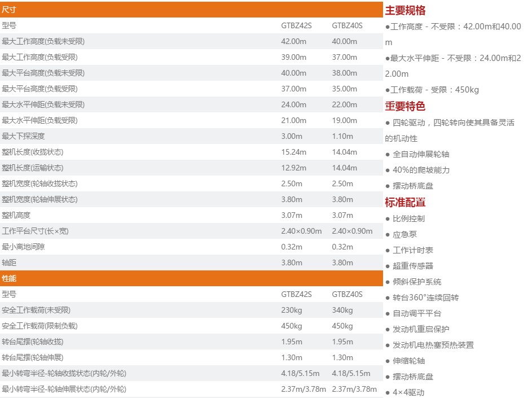Click the 工作平台尺寸(长×宽) row label
Image resolution: width=532 pixels, height=398 pixels.
click(x=35, y=231)
